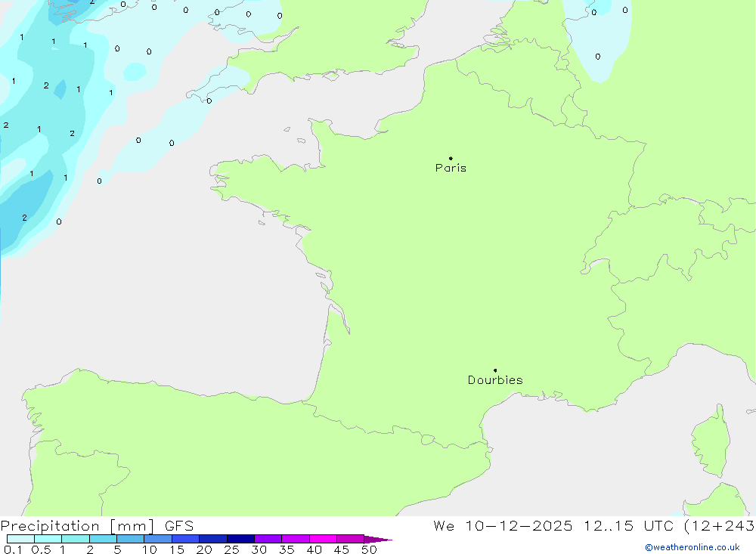Viewport: 756px width, 554px height.
Task: Pick the 40–45 mm legend swatch
Action: [323, 539]
